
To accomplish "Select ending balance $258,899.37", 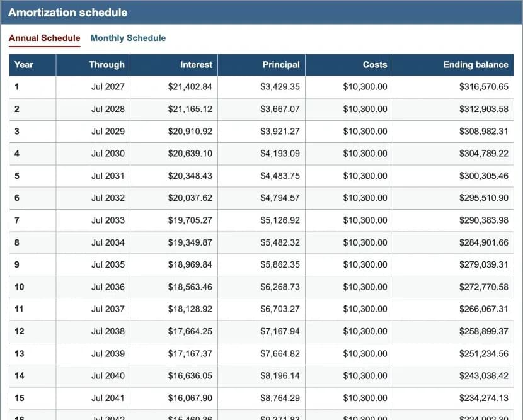I will 484,331.
